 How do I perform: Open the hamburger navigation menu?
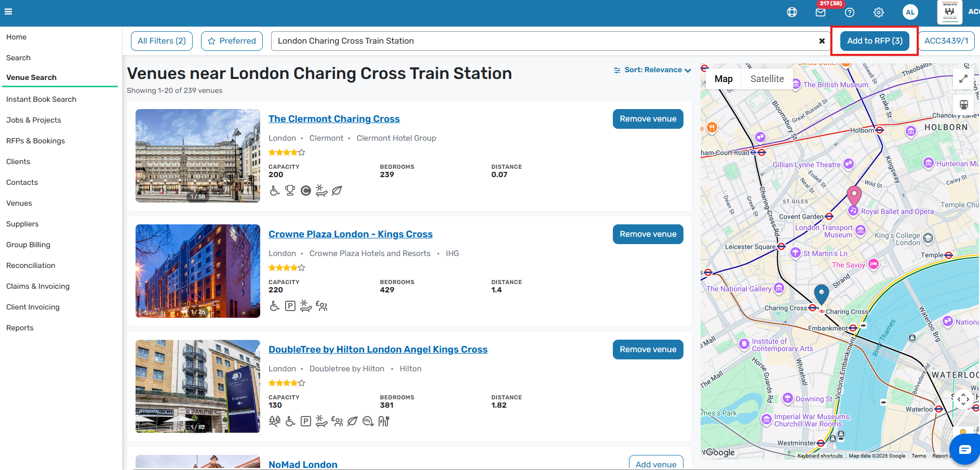coord(8,11)
